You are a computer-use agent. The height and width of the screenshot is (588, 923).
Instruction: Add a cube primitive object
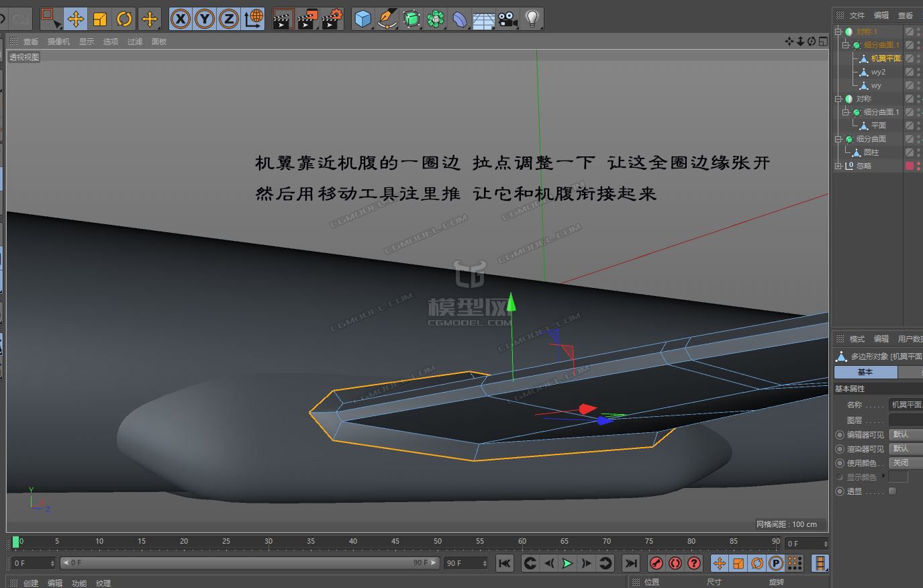[x=363, y=19]
